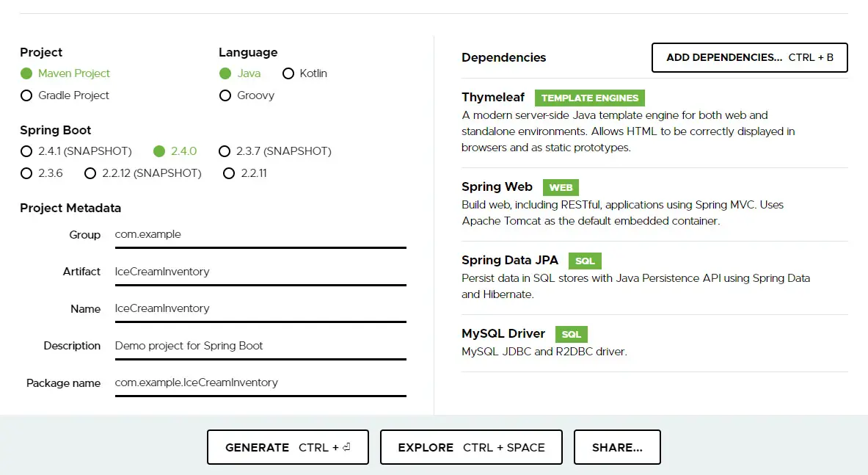The height and width of the screenshot is (475, 868).
Task: Click the TEMPLATE ENGINES badge next to Thymeleaf
Action: point(589,98)
